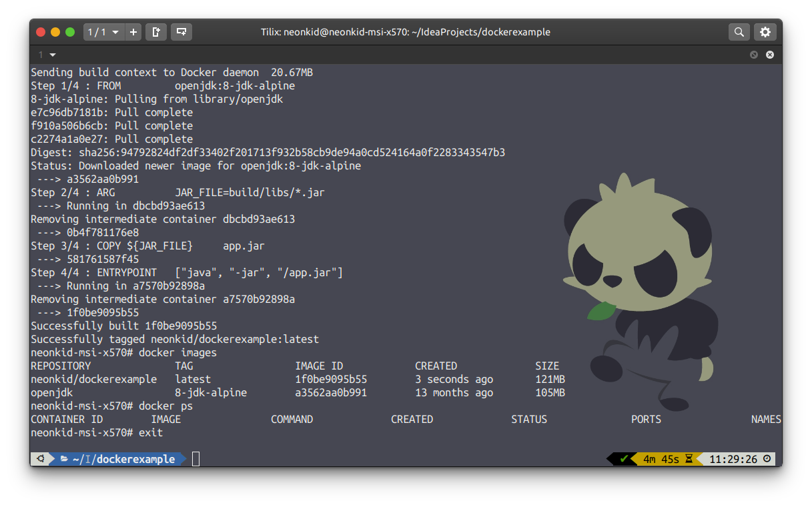812x507 pixels.
Task: Expand the terminal 1 title dropdown arrow
Action: point(53,55)
